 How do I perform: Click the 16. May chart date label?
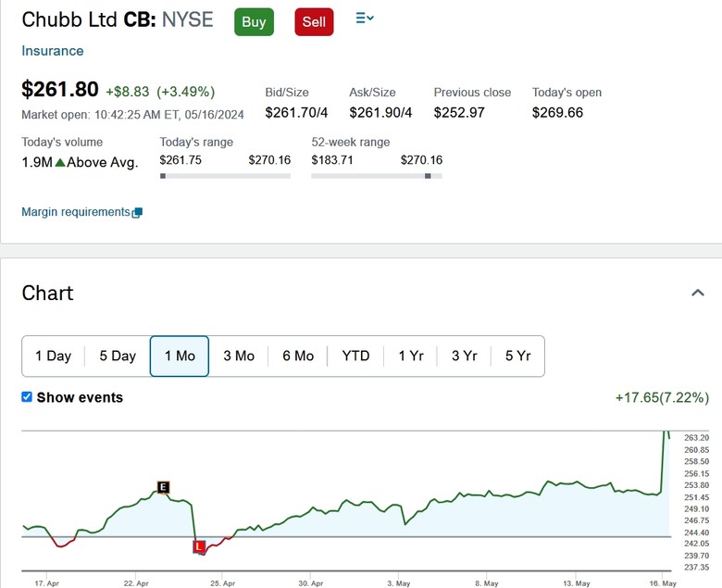663,583
